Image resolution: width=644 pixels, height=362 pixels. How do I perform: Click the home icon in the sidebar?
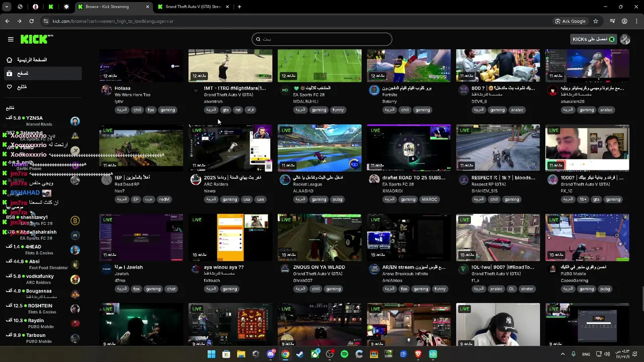point(9,60)
